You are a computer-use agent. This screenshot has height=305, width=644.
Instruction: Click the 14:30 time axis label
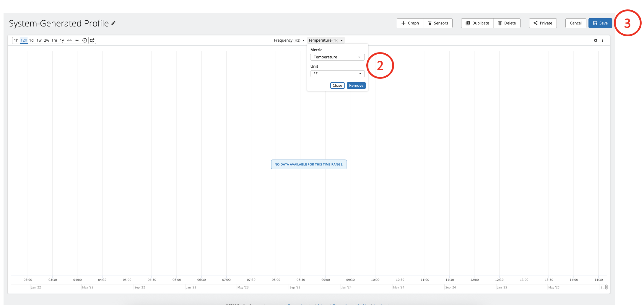coord(599,280)
